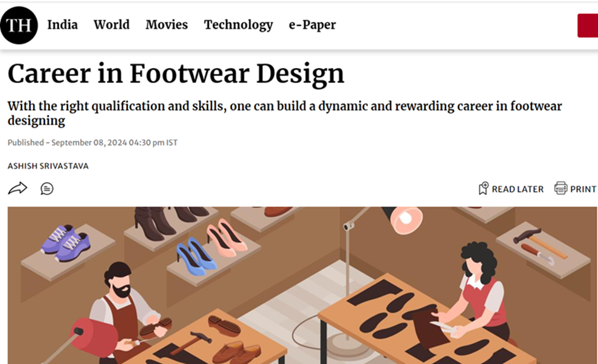Open the Movies section

[166, 25]
